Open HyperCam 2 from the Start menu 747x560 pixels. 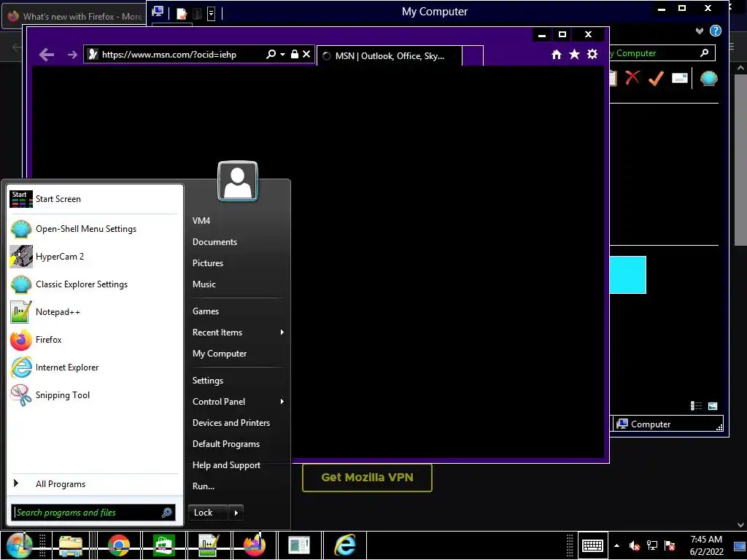(94, 257)
